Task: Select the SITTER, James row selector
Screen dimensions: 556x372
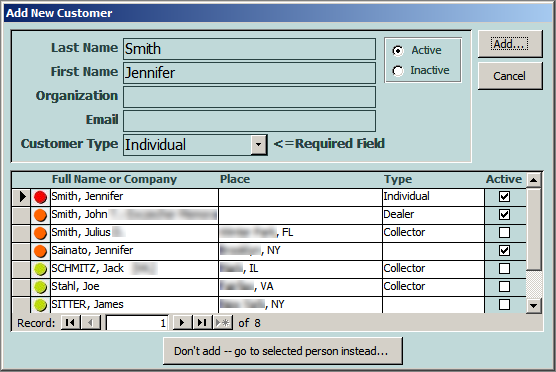Action: pyautogui.click(x=21, y=305)
